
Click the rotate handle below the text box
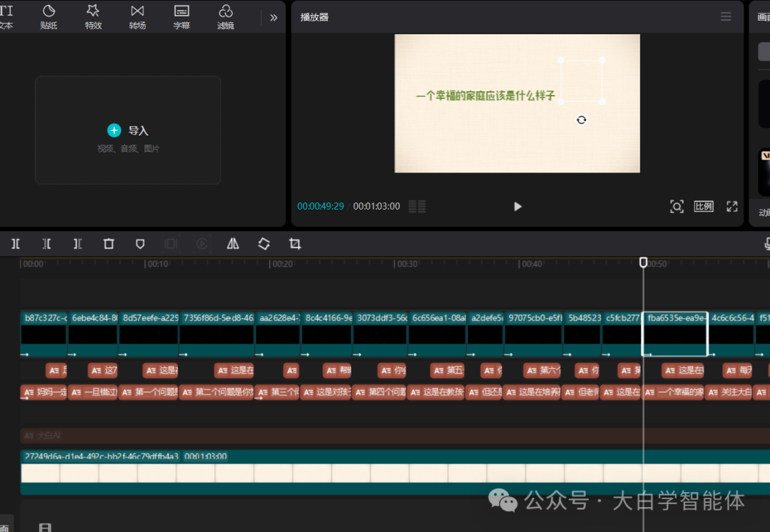[x=582, y=120]
